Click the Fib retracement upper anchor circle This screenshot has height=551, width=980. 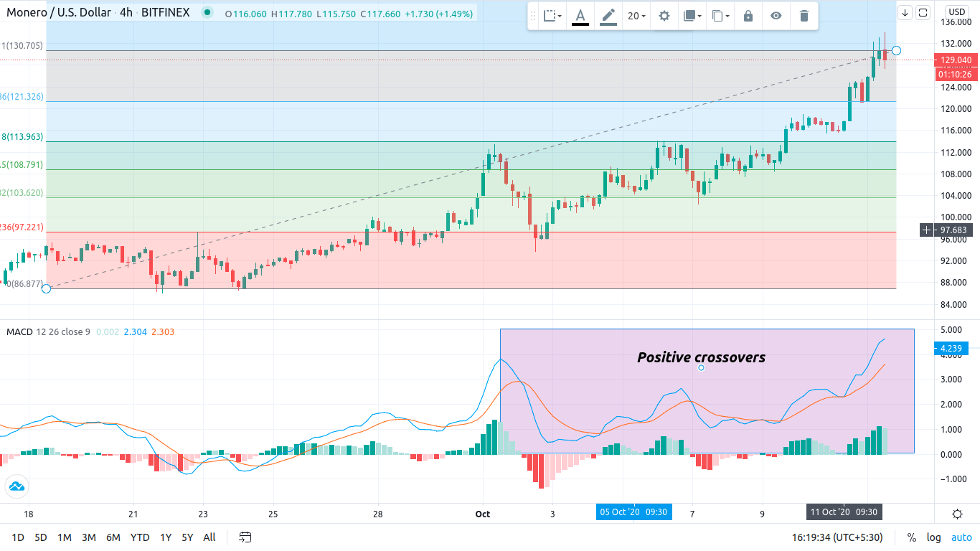point(896,51)
